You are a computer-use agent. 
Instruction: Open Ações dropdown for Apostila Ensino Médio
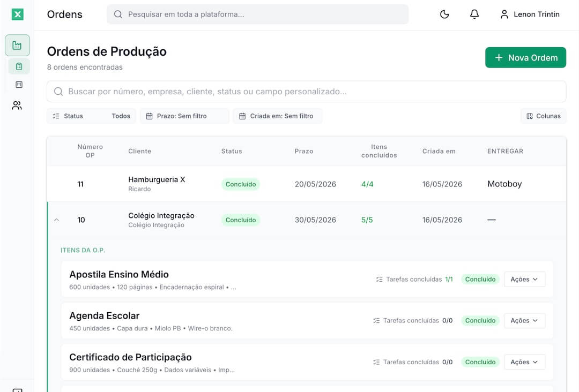click(x=524, y=279)
